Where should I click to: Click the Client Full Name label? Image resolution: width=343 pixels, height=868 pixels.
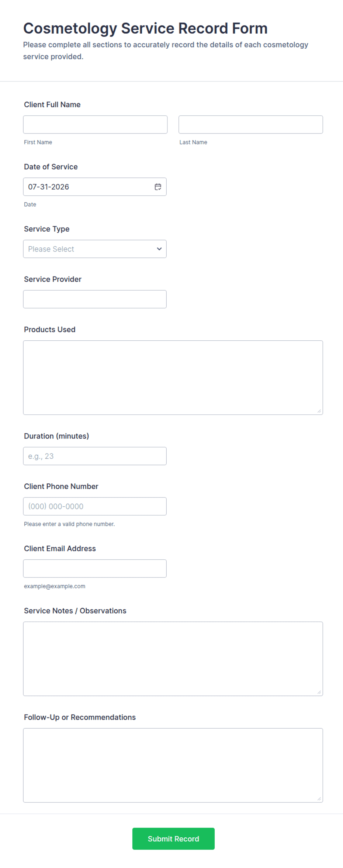(52, 105)
